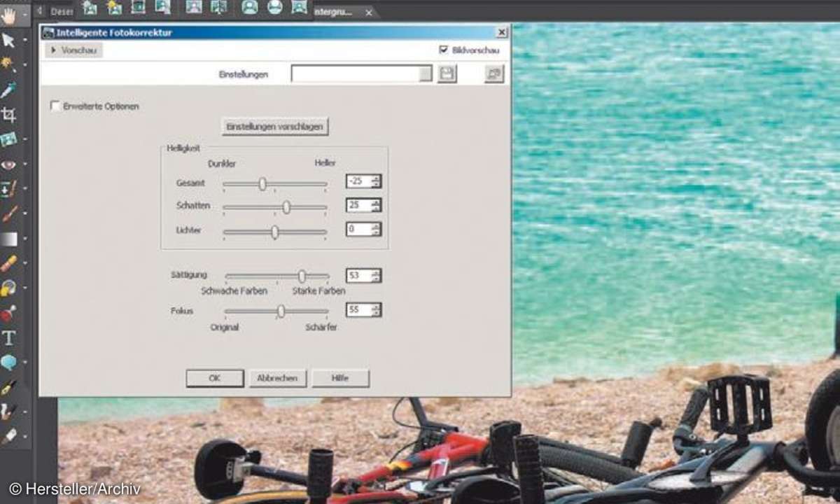The image size is (840, 504).
Task: Enable the Erweiterte Optionen checkbox
Action: pos(55,106)
